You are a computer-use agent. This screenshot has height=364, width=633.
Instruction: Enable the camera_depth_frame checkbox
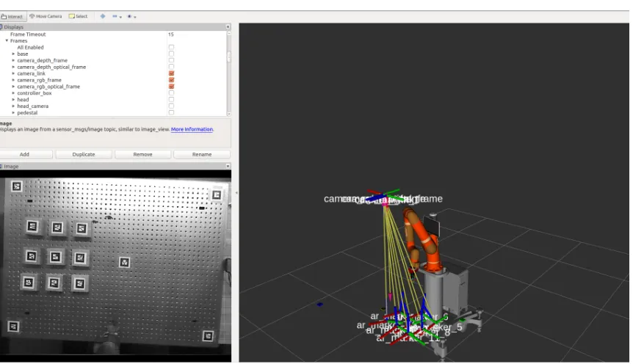click(172, 60)
